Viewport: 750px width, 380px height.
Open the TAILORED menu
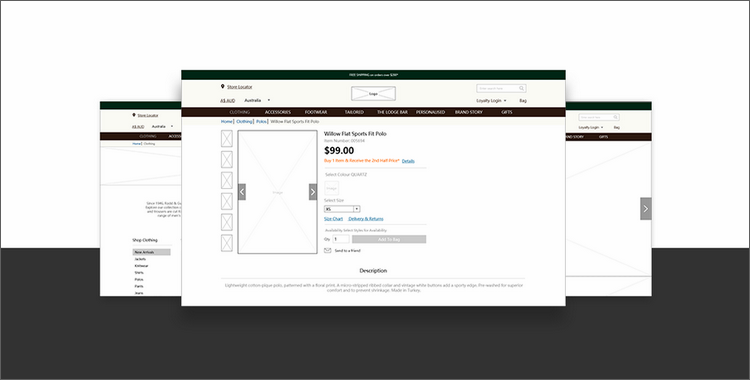pyautogui.click(x=354, y=112)
